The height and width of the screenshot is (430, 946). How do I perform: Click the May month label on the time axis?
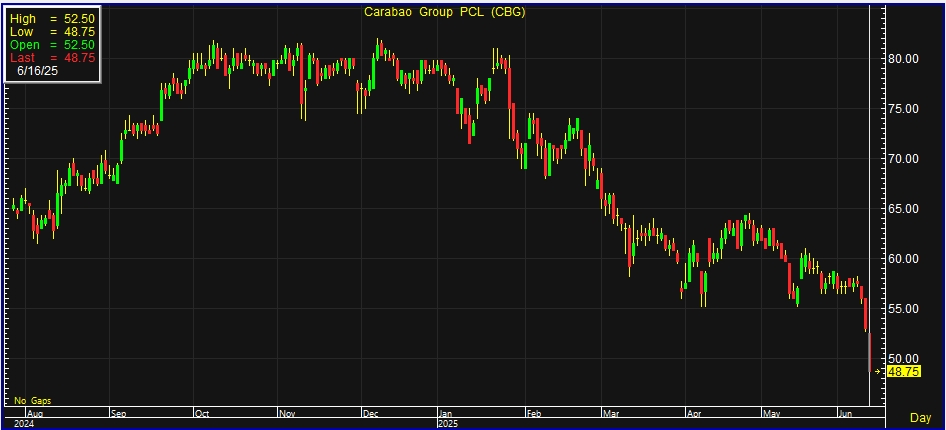click(x=772, y=414)
